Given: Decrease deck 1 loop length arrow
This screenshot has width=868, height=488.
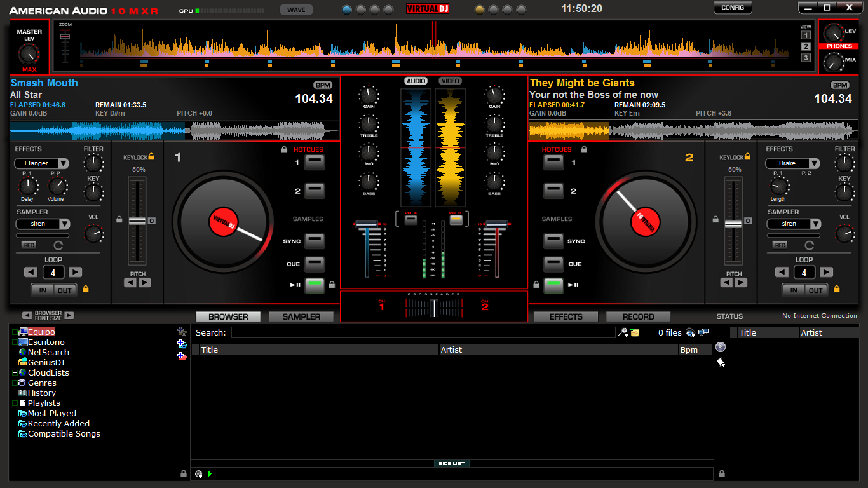Looking at the screenshot, I should [31, 272].
